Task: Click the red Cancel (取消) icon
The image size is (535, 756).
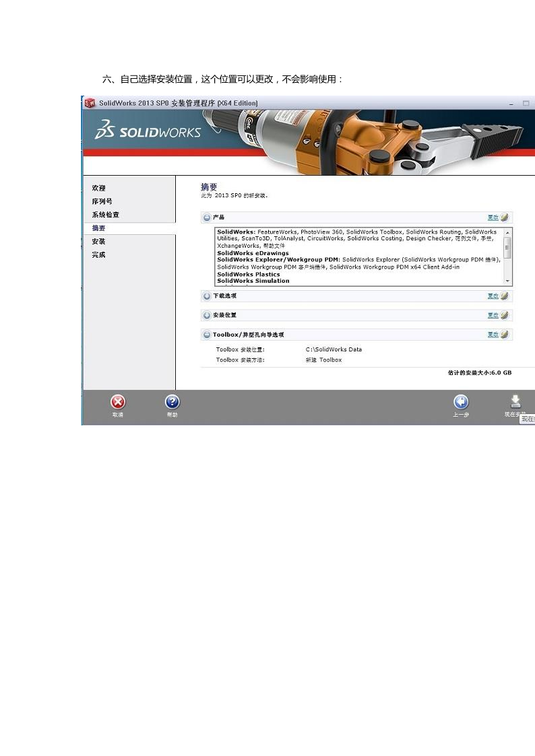Action: tap(118, 402)
